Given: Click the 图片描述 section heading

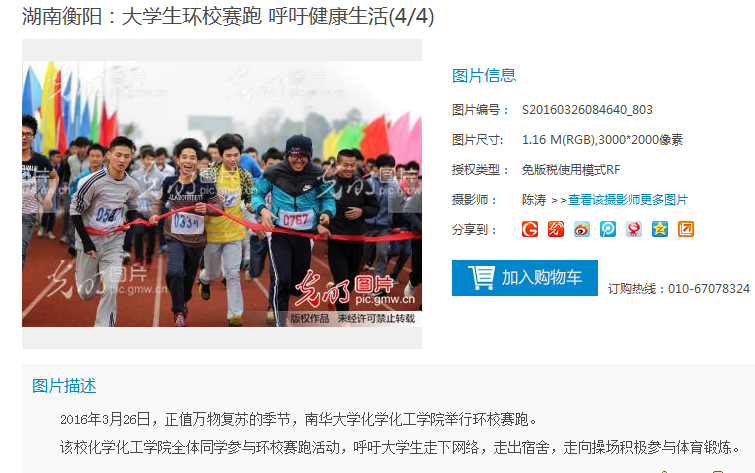Looking at the screenshot, I should click(x=64, y=386).
